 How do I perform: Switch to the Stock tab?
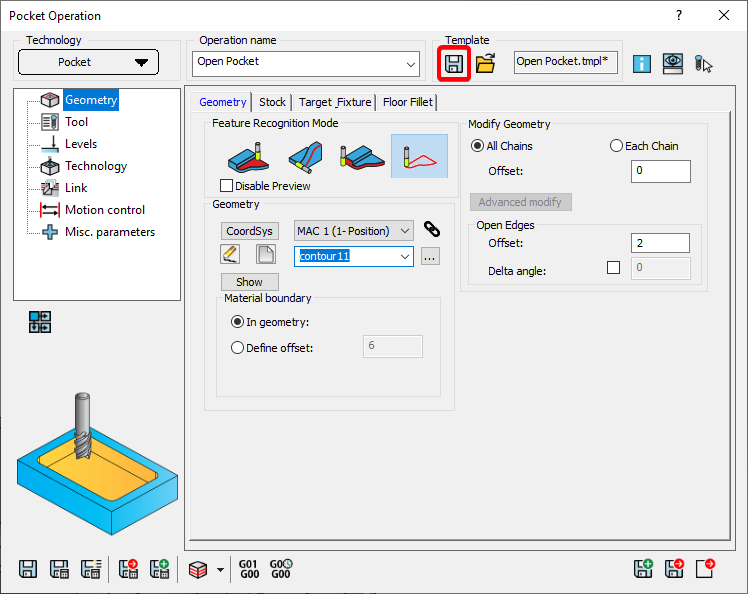(x=272, y=102)
